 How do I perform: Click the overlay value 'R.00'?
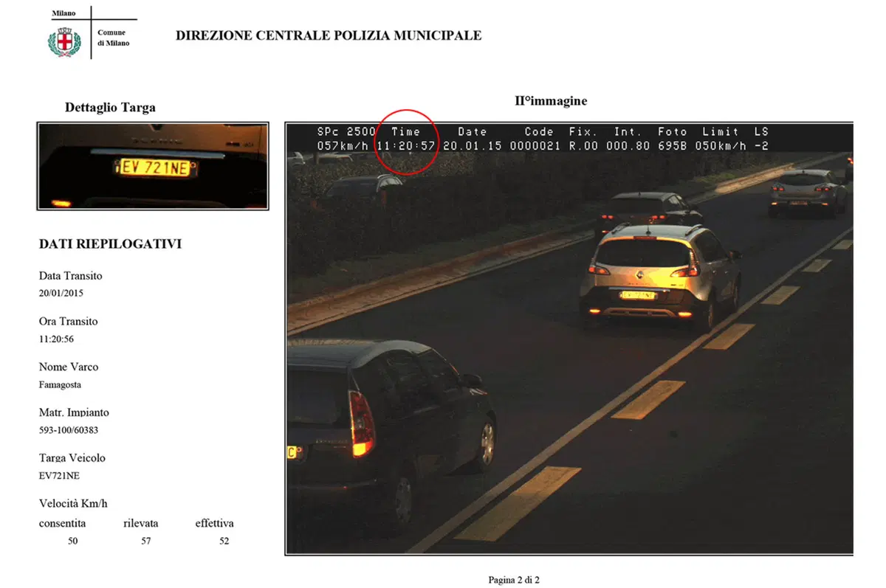[x=583, y=146]
